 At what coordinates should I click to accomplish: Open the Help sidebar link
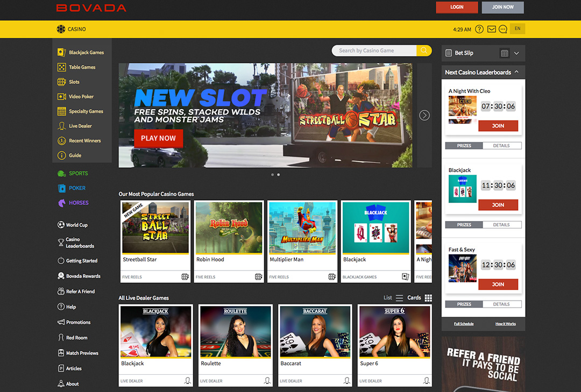[x=67, y=307]
